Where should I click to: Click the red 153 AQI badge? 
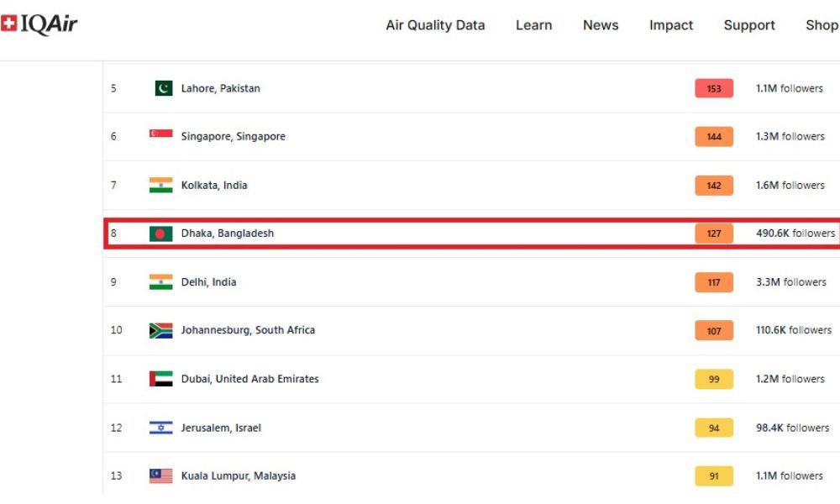pos(713,88)
